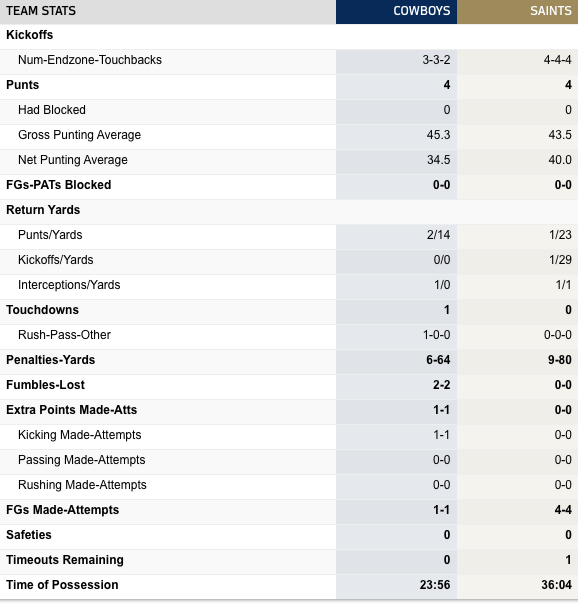The width and height of the screenshot is (578, 603).
Task: Click the Saints Time of Possession 36:04
Action: point(556,585)
